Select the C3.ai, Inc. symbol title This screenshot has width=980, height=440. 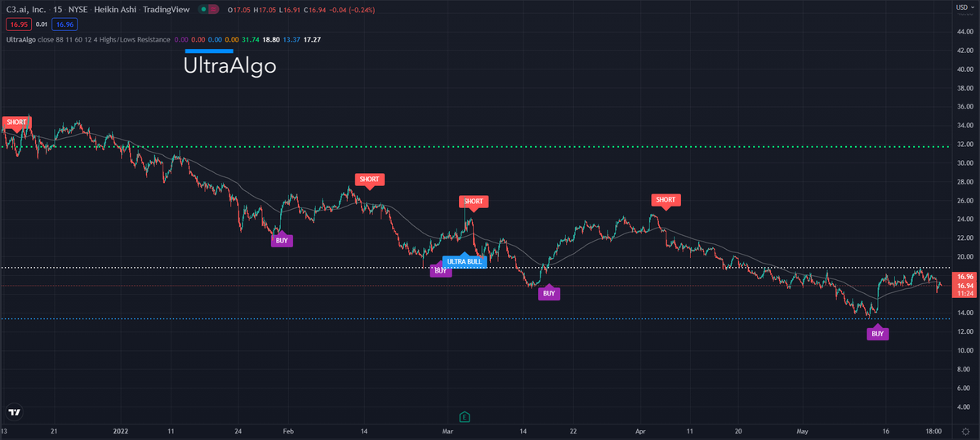[x=27, y=8]
